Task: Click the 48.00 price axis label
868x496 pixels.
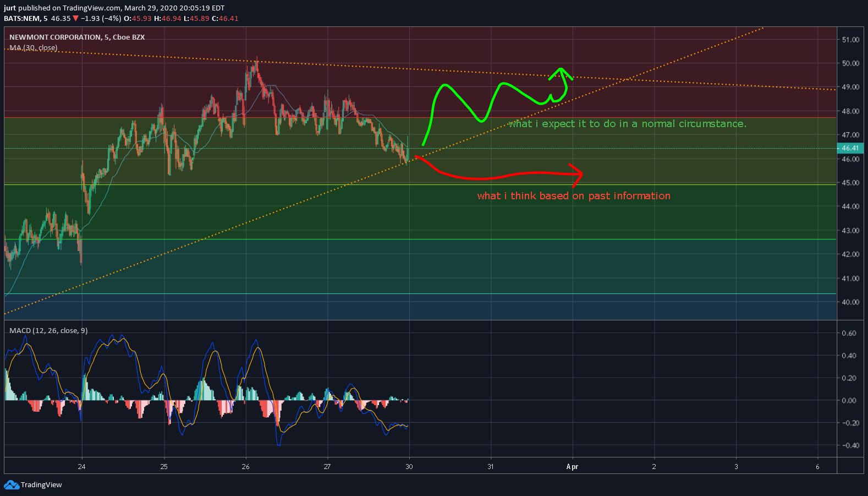Action: 850,111
